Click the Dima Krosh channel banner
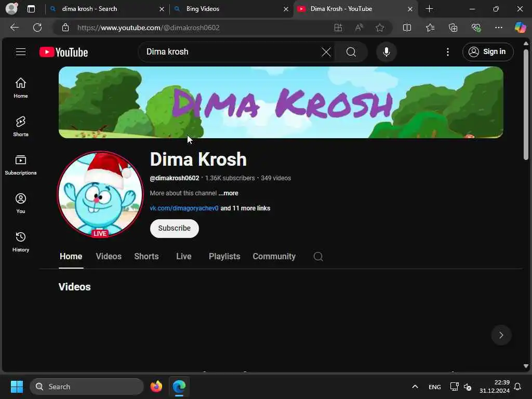 (x=281, y=102)
